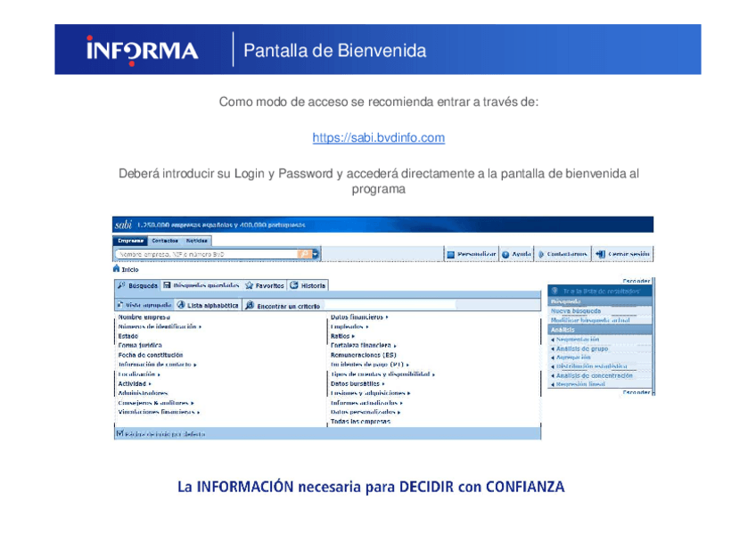Image resolution: width=756 pixels, height=534 pixels.
Task: Click the icon beside Ir a la lista de resultados
Action: point(555,292)
